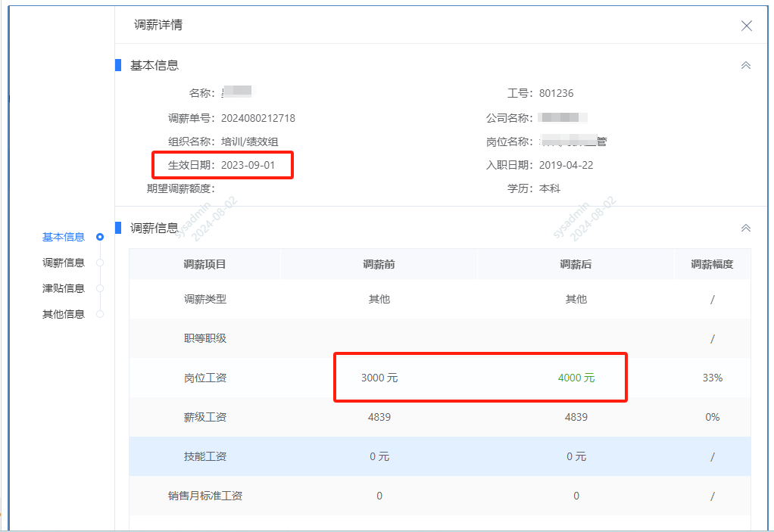Click the empty 期望调薪额度 field
Screen dimensions: 774x532
(x=250, y=188)
